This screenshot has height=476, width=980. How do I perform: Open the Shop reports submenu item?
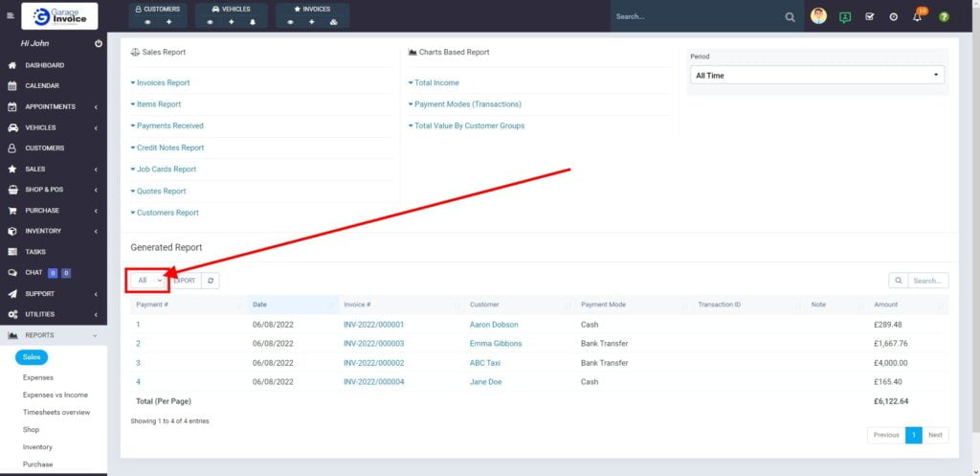click(31, 430)
